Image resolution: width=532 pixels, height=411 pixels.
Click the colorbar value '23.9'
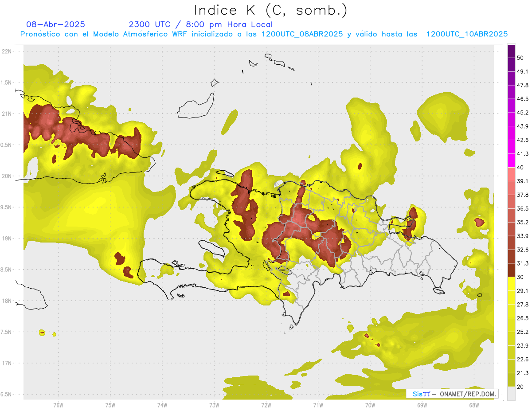pos(523,346)
